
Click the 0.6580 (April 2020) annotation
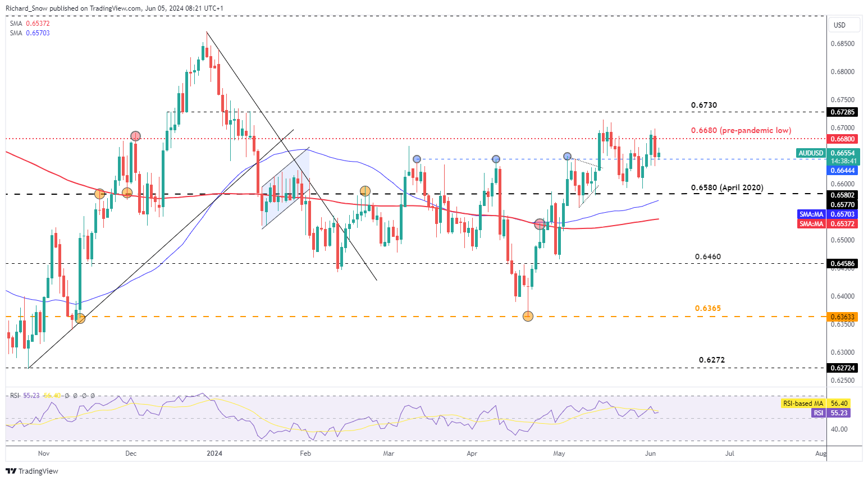[727, 187]
